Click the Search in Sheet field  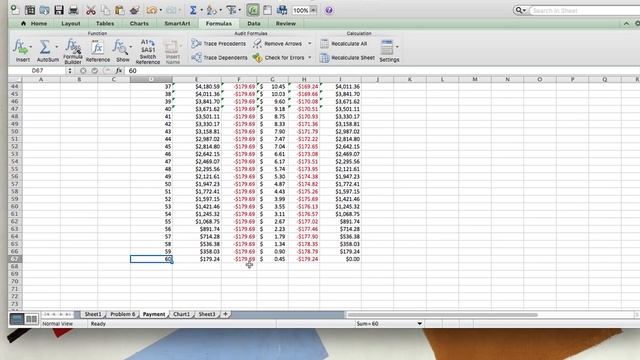(584, 10)
